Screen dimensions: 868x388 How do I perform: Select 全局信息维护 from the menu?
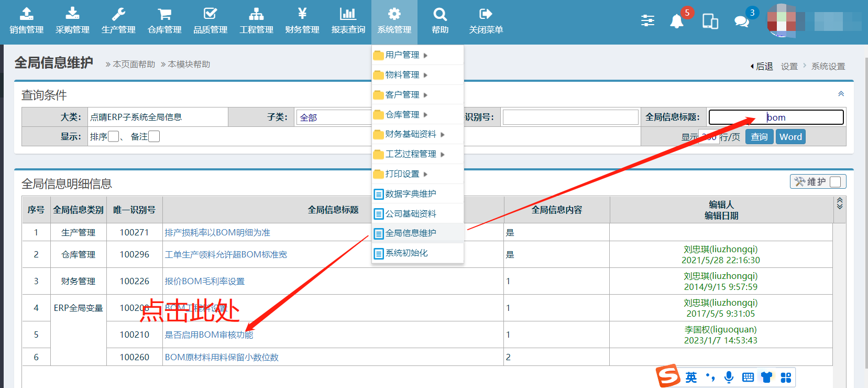tap(411, 233)
